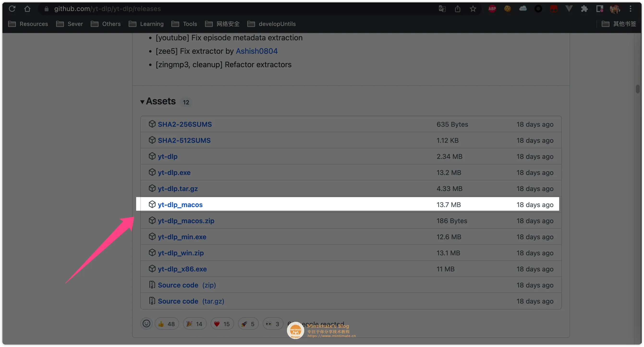Toggle the browser side panel icon
Viewport: 644px width, 347px height.
pos(600,9)
